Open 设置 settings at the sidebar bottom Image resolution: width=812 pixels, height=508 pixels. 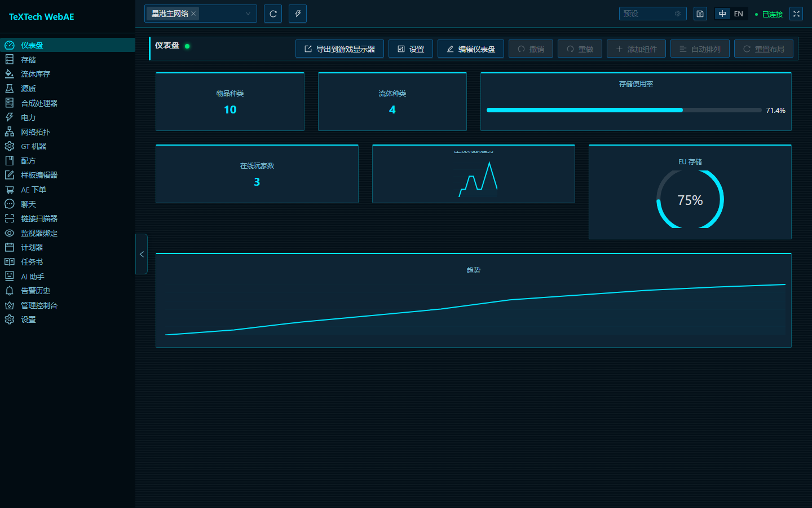(68, 319)
